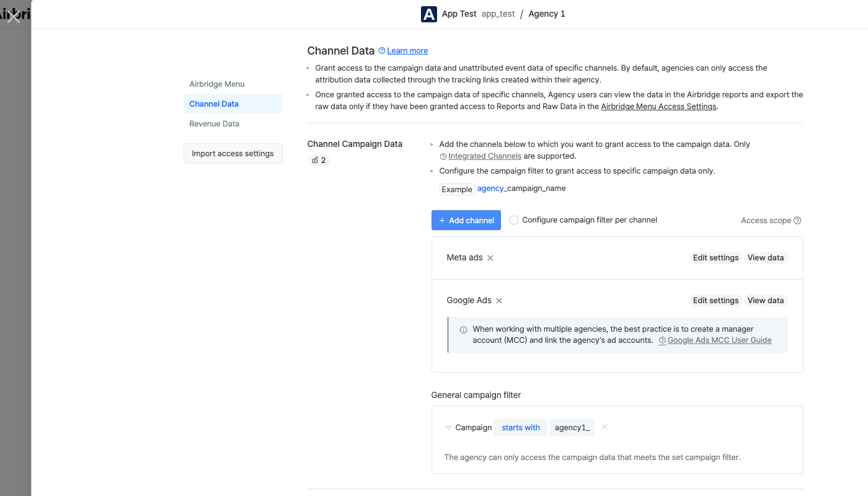Edit settings for Meta ads
Viewport: 868px width, 496px height.
[x=716, y=258]
